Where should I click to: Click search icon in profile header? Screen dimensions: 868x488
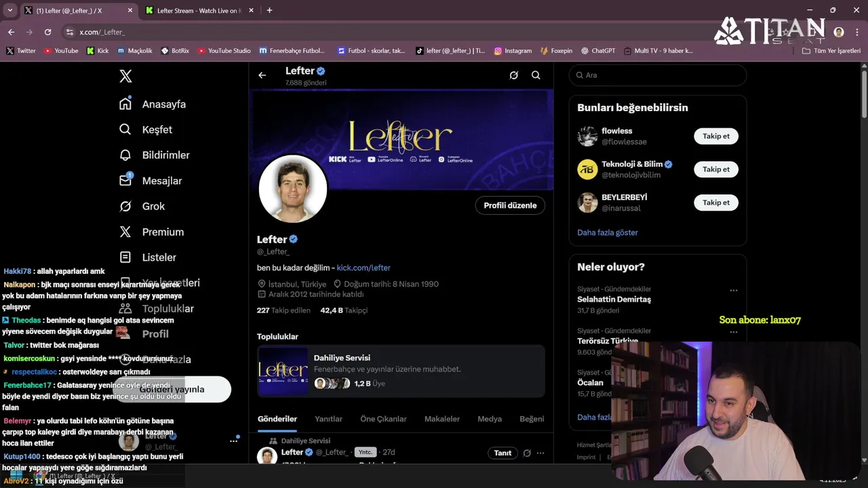pyautogui.click(x=536, y=75)
